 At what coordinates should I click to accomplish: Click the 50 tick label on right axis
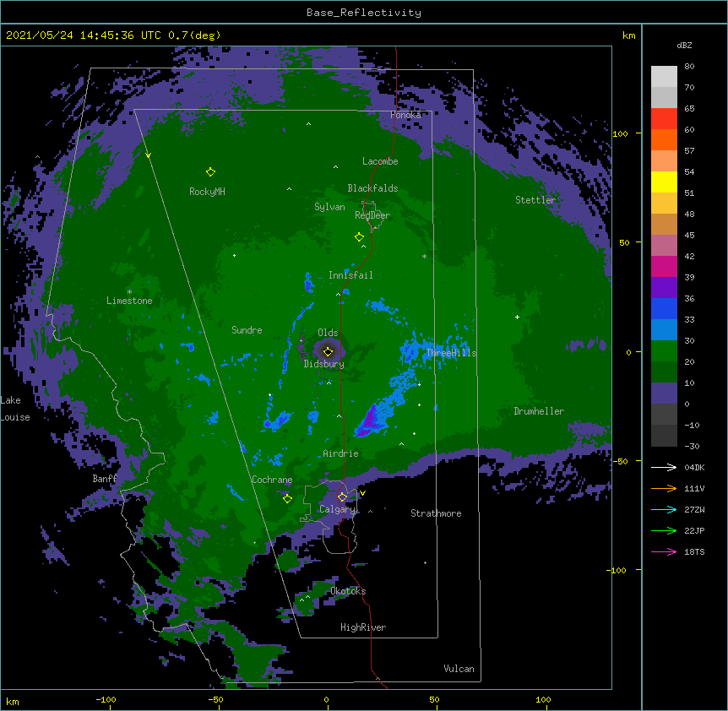(x=624, y=242)
